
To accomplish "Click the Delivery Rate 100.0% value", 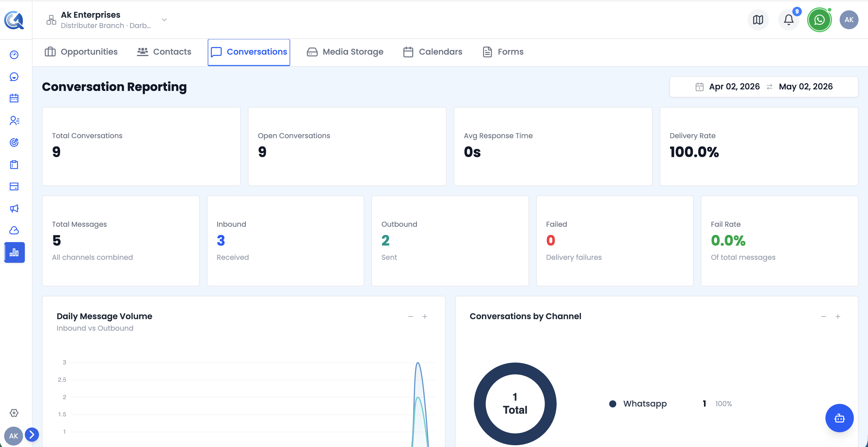I will [x=694, y=152].
